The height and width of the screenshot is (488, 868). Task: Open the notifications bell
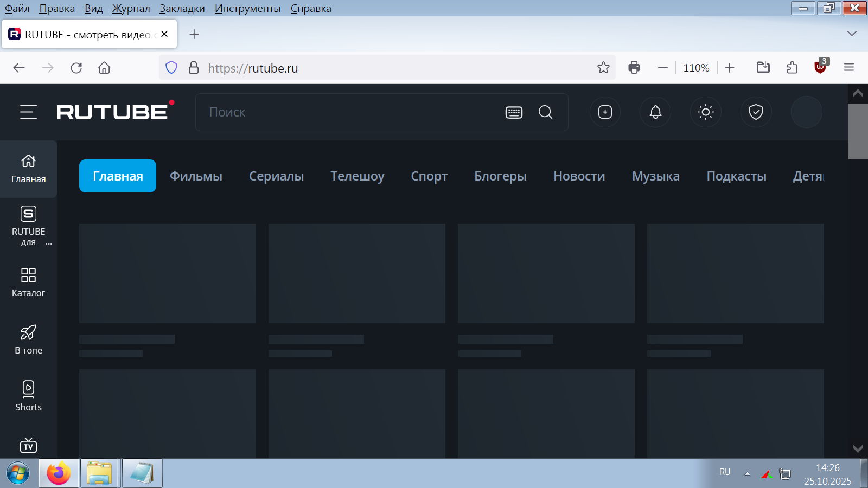click(655, 112)
